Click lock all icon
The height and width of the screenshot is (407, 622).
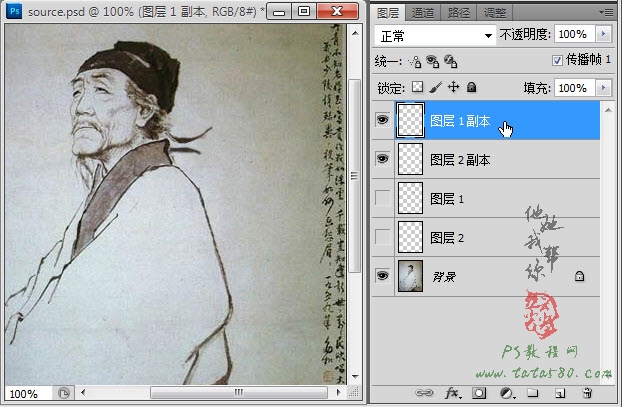471,87
